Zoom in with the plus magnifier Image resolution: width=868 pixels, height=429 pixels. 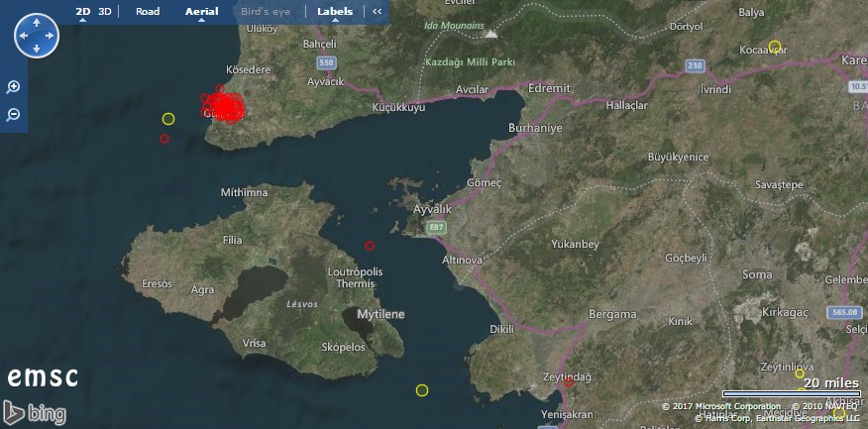(x=14, y=87)
